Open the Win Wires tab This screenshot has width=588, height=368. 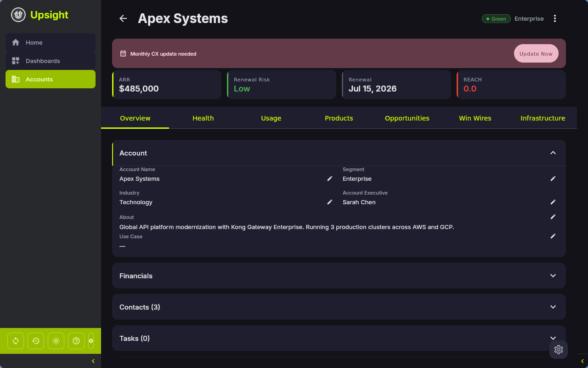pos(475,118)
